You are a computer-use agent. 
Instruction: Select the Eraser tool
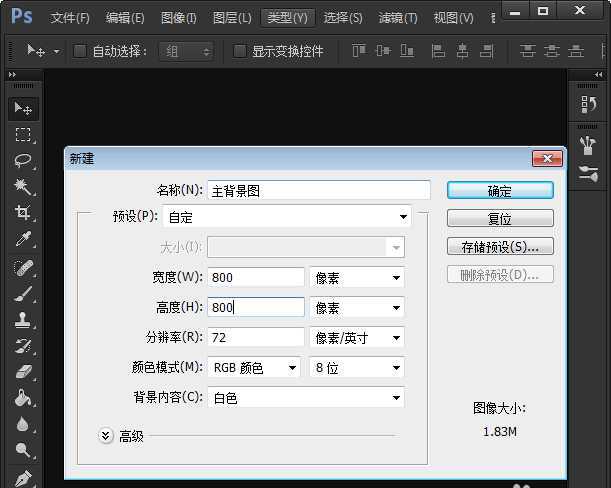tap(23, 372)
